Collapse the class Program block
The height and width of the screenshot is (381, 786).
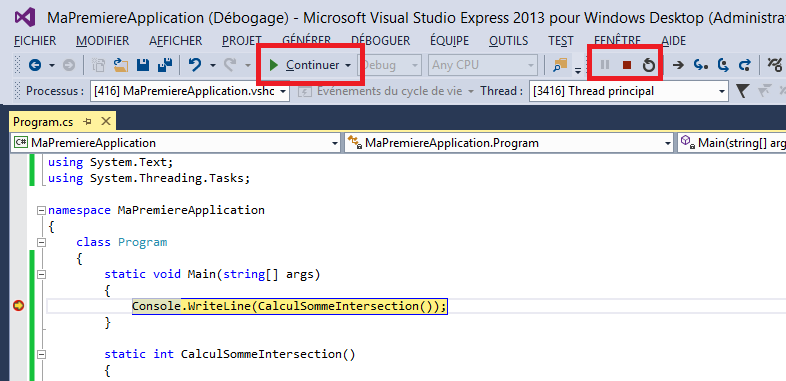point(42,242)
